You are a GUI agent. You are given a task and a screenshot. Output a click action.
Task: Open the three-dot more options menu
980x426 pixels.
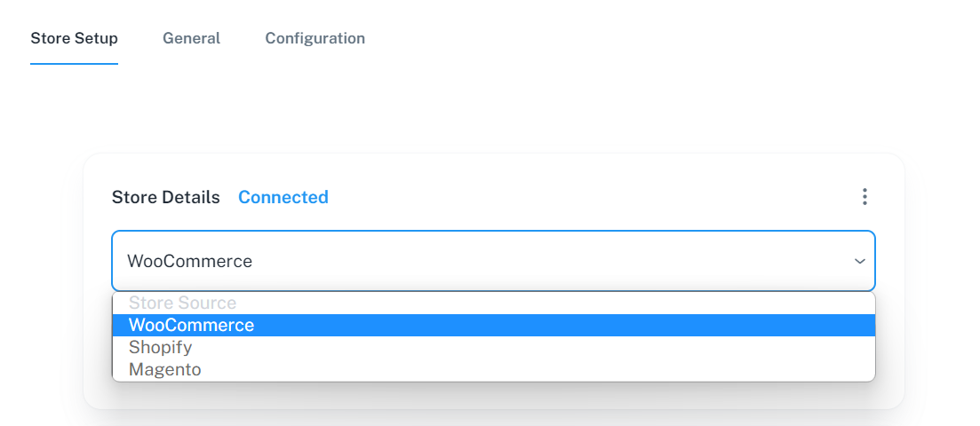click(x=864, y=197)
